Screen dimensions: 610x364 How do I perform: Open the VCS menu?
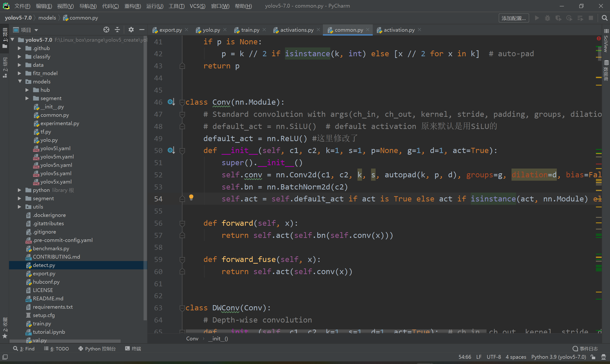(197, 6)
